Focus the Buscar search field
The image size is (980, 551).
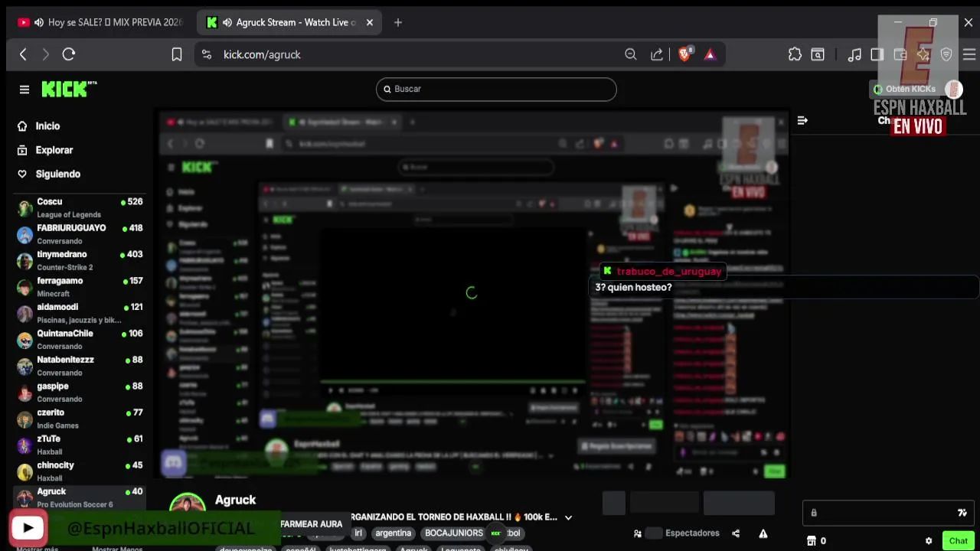tap(496, 89)
